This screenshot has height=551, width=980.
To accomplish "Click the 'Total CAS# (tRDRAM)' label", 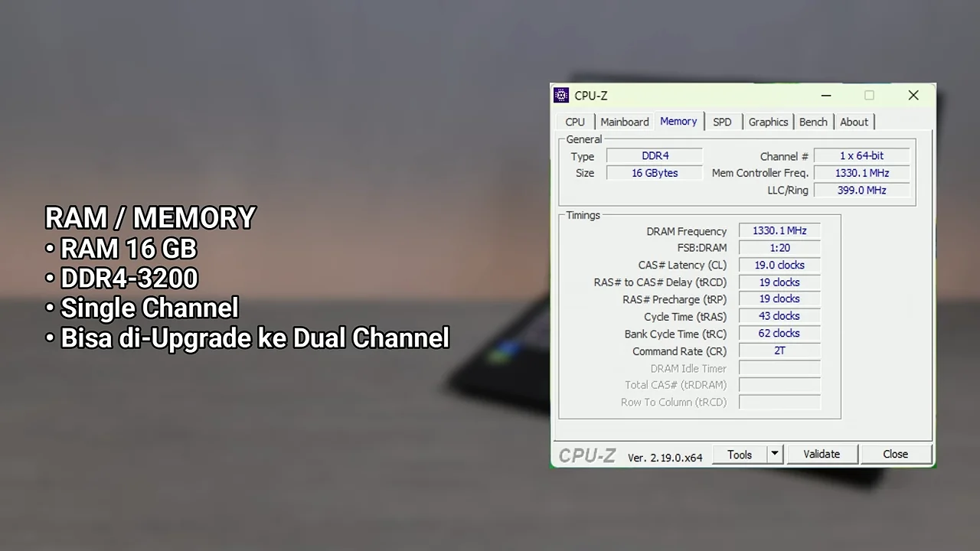I will (x=676, y=385).
